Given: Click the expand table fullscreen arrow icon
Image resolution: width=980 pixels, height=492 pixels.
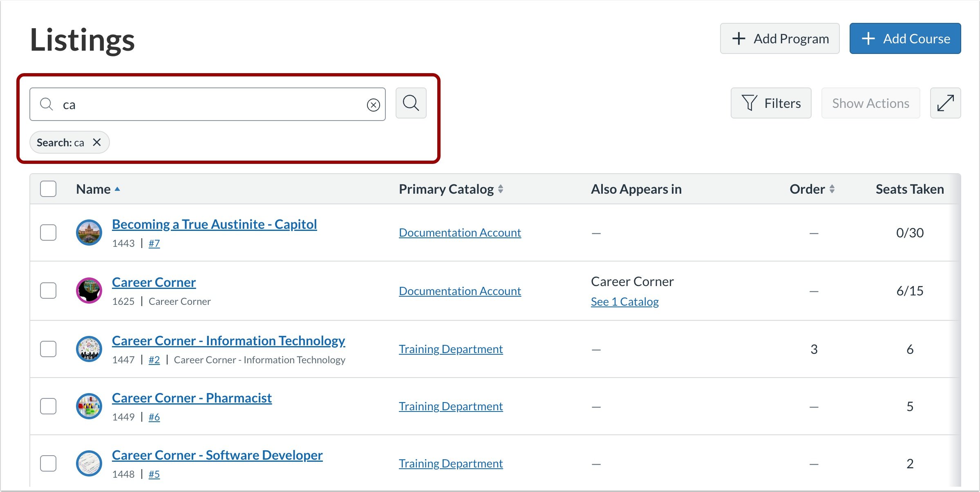Looking at the screenshot, I should coord(945,103).
